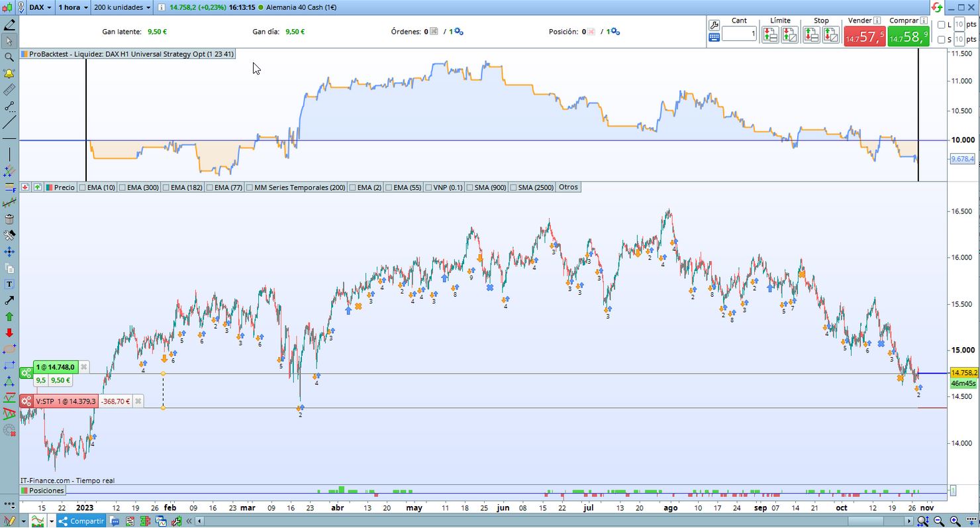
Task: Enable the S points checkbox
Action: tap(942, 40)
